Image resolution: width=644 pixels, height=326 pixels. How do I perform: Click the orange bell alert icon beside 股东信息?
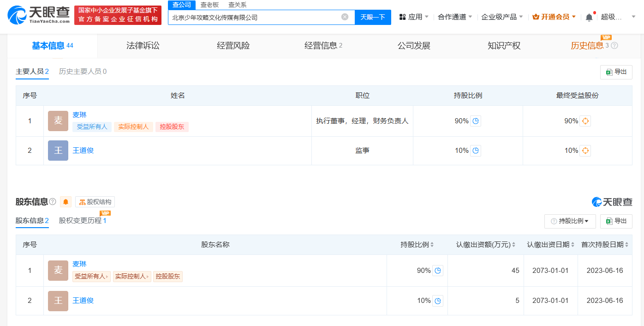66,202
